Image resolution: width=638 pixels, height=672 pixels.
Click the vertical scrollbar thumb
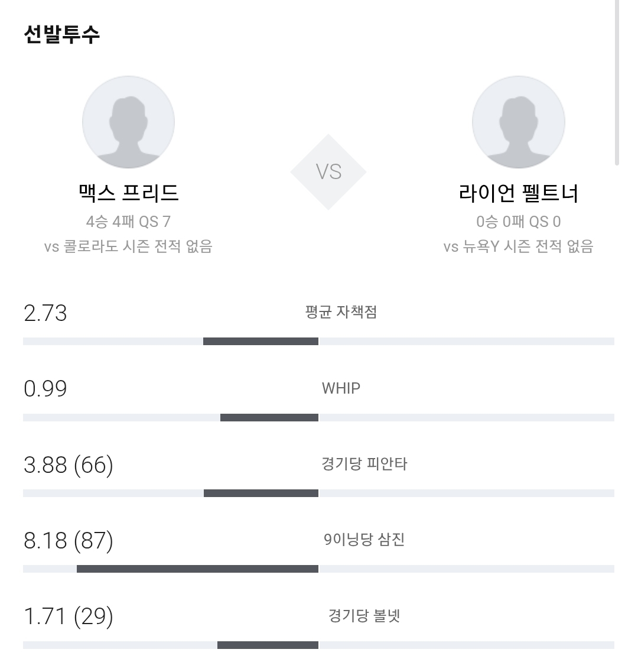pyautogui.click(x=617, y=82)
